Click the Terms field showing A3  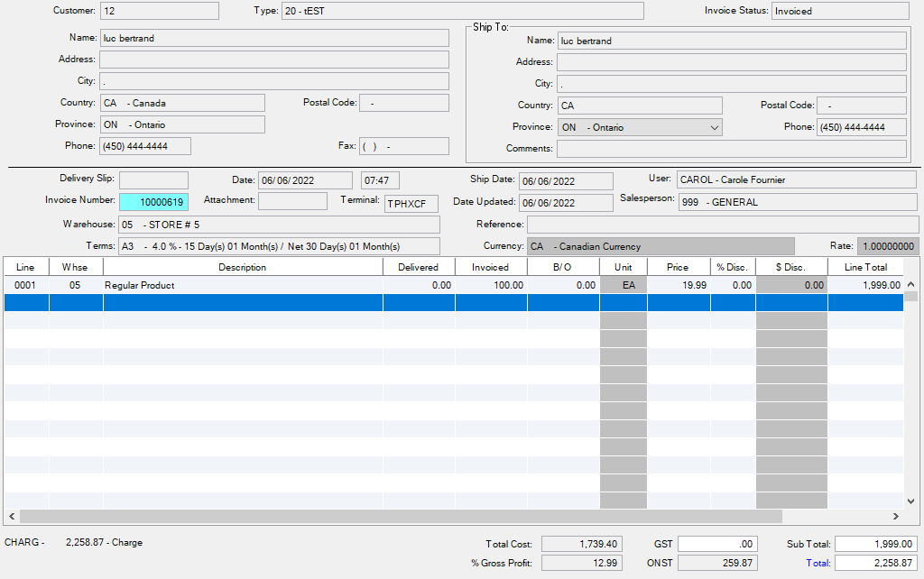279,246
